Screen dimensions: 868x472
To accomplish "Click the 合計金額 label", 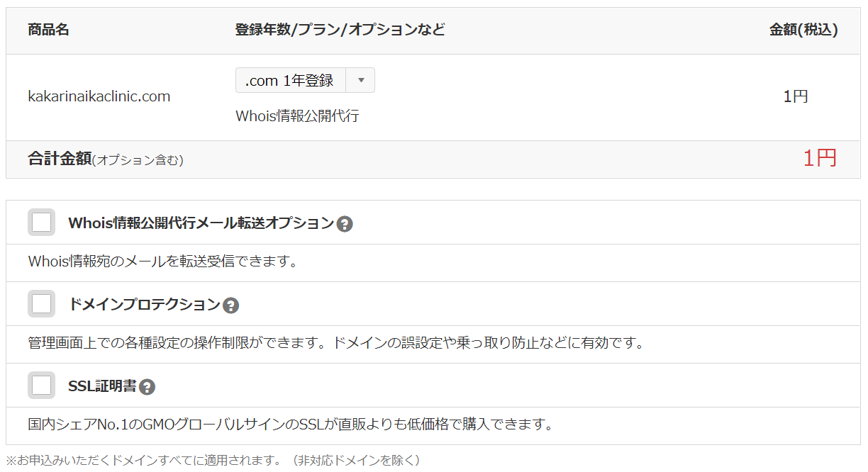I will pyautogui.click(x=60, y=159).
